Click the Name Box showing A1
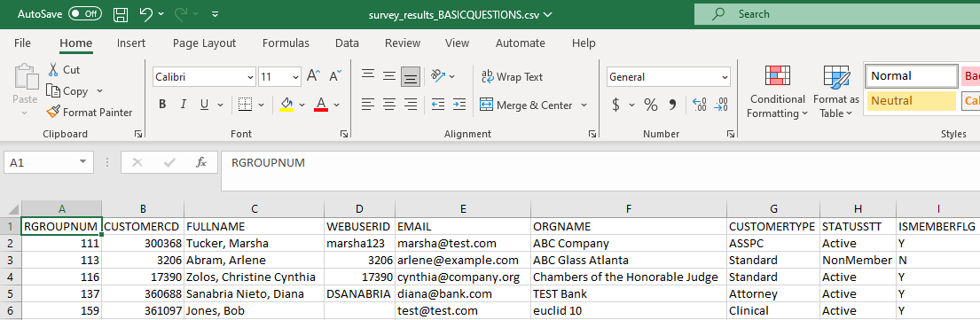 click(x=49, y=162)
